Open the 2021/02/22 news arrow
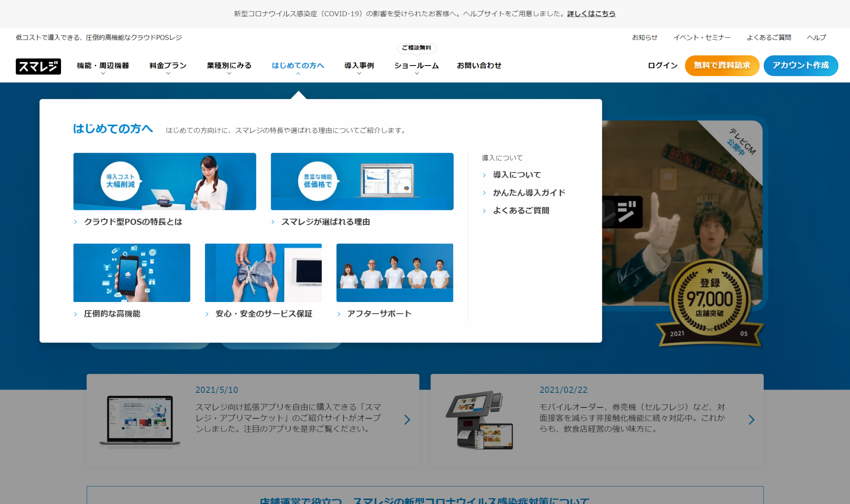The width and height of the screenshot is (850, 504). tap(751, 420)
